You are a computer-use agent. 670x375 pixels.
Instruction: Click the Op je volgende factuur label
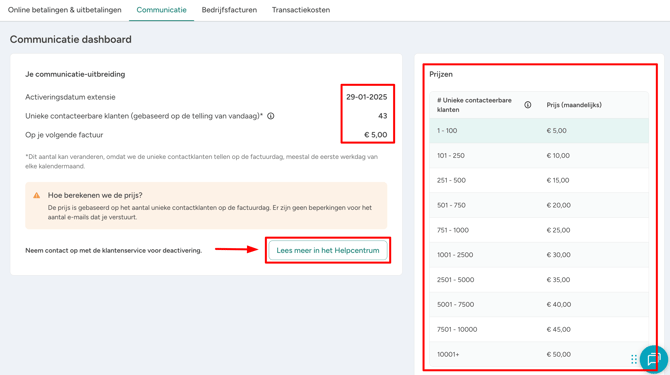[64, 135]
